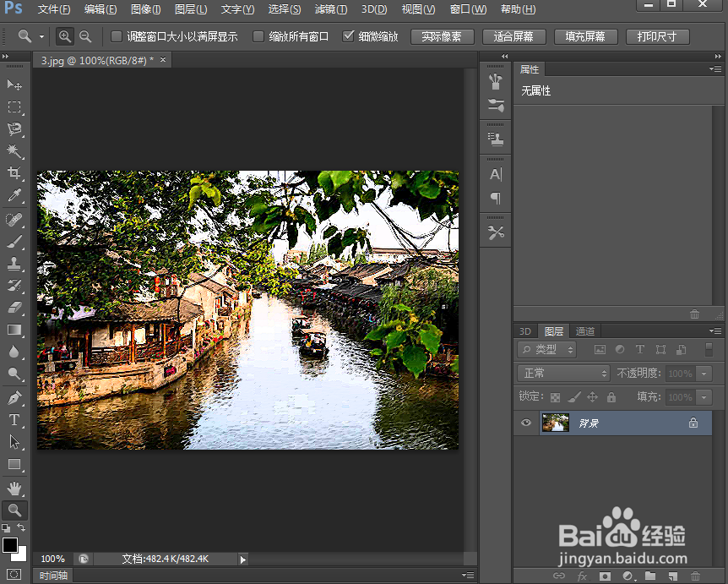Select the Hand tool
The image size is (728, 584).
pos(14,488)
